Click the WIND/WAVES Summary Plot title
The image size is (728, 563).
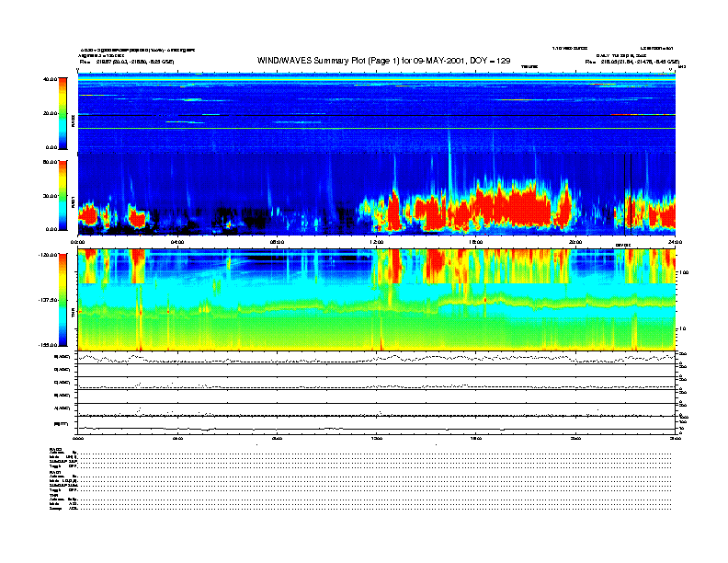click(383, 61)
